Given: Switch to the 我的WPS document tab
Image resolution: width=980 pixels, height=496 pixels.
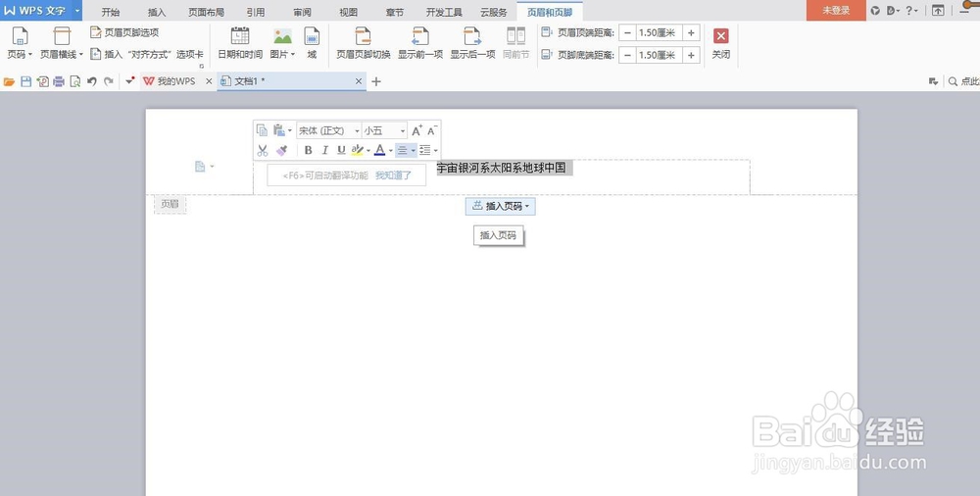Looking at the screenshot, I should pos(170,81).
